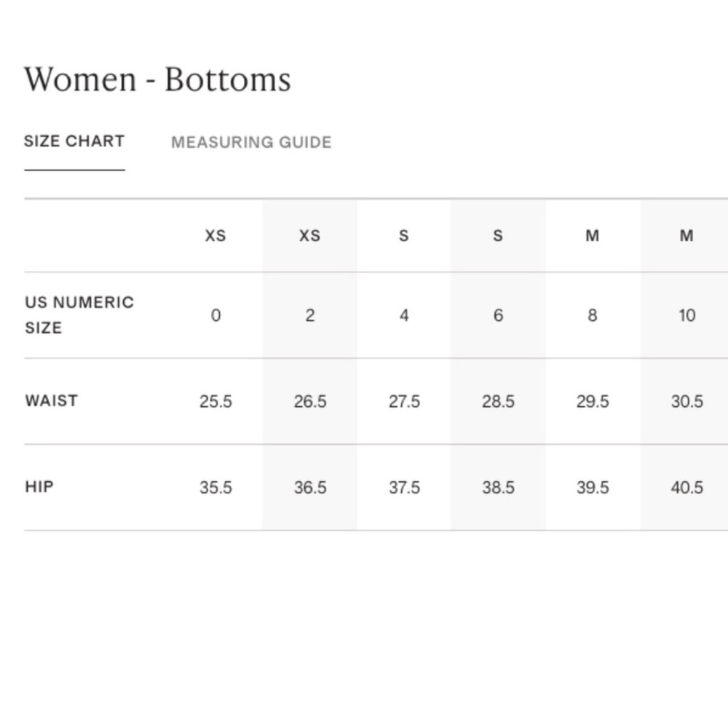Click the 25.5 waist measurement
Screen dimensions: 728x728
click(215, 402)
